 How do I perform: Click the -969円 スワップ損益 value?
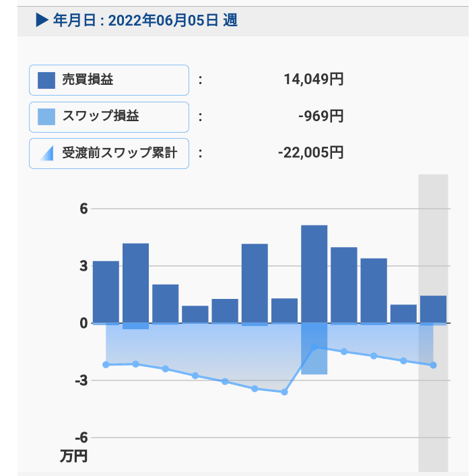[x=321, y=116]
